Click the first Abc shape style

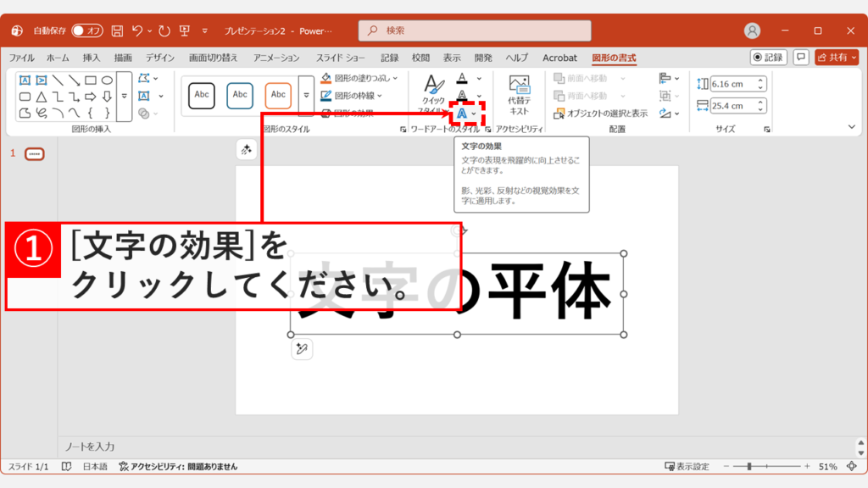pyautogui.click(x=201, y=95)
